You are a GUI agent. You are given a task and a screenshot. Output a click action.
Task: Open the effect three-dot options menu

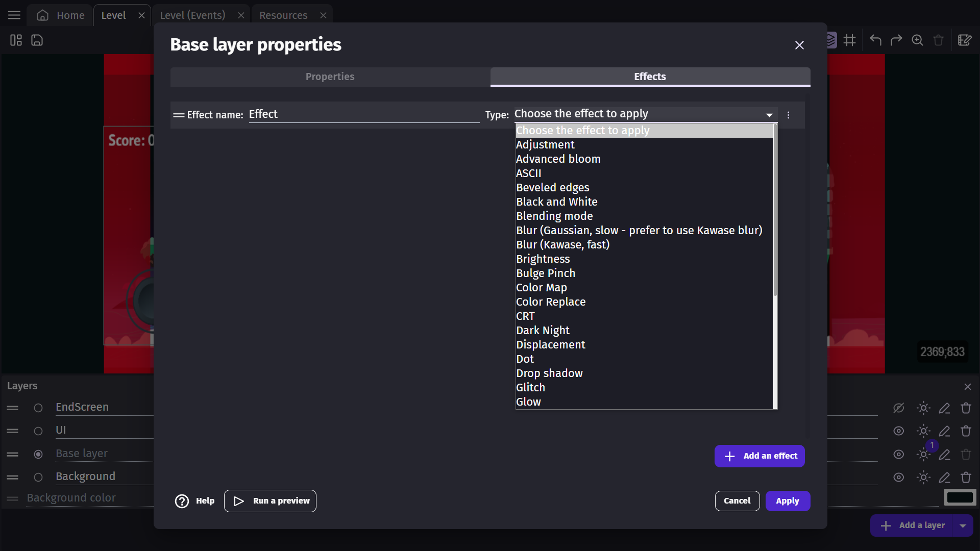788,115
